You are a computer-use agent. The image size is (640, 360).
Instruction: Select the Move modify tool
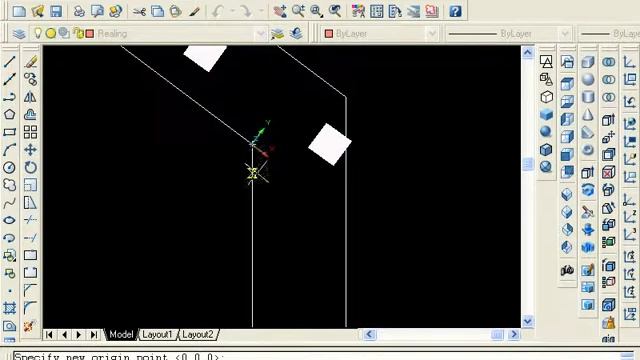click(x=30, y=150)
